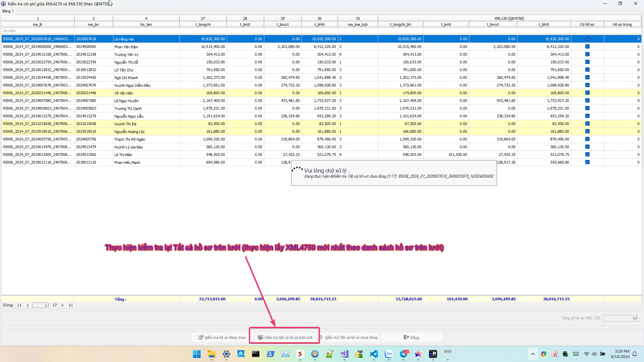Toggle 'Có hồ sơ' checkbox for Lê Thị Miên
This screenshot has height=362, width=644.
coord(587,155)
